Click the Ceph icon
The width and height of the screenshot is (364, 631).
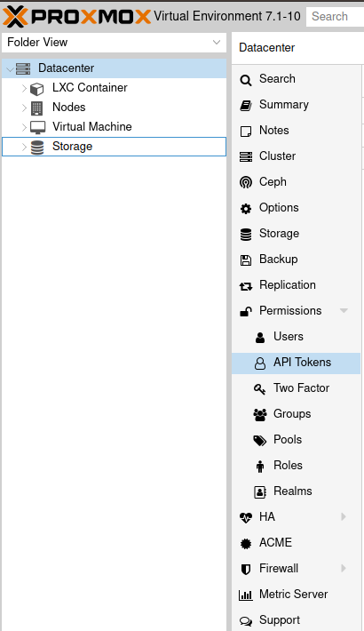tap(246, 182)
